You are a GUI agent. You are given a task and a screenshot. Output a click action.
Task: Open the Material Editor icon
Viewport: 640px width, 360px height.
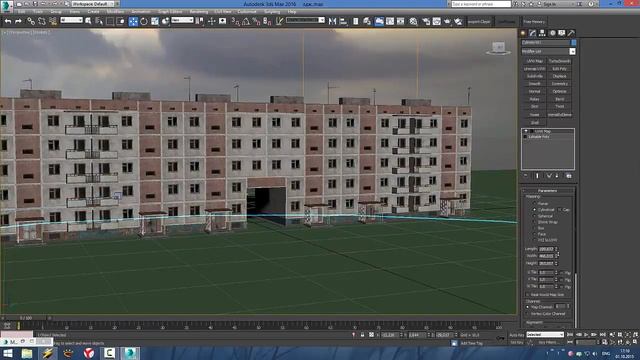(413, 21)
